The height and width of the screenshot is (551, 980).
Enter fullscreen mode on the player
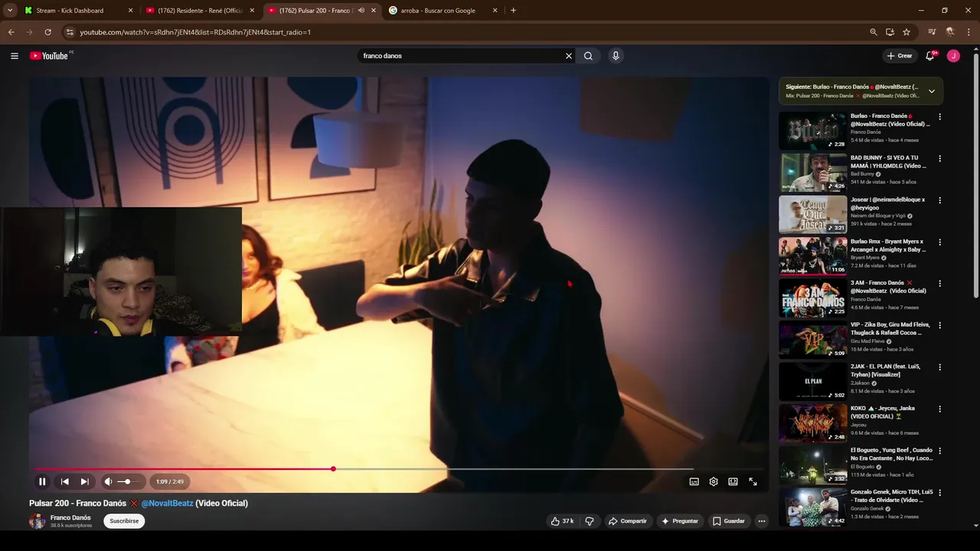[753, 481]
